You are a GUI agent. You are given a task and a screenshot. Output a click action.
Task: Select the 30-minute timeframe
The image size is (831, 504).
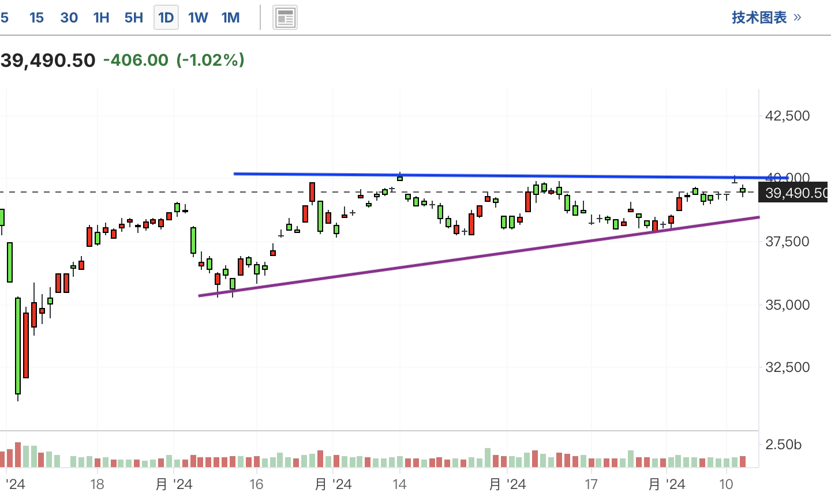pos(69,17)
